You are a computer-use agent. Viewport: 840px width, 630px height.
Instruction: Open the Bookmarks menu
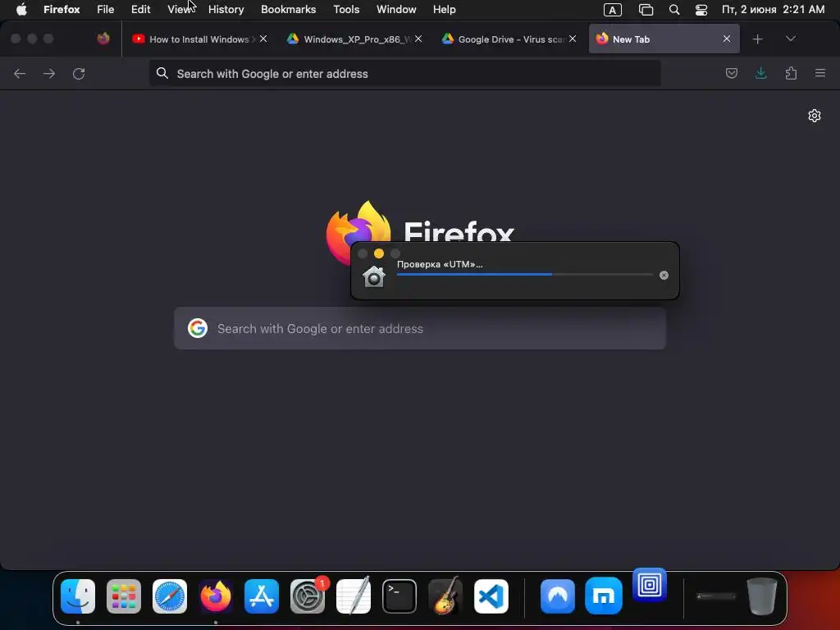click(288, 10)
